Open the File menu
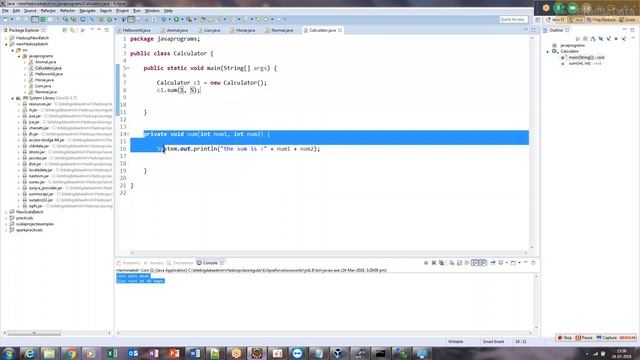 (x=5, y=11)
